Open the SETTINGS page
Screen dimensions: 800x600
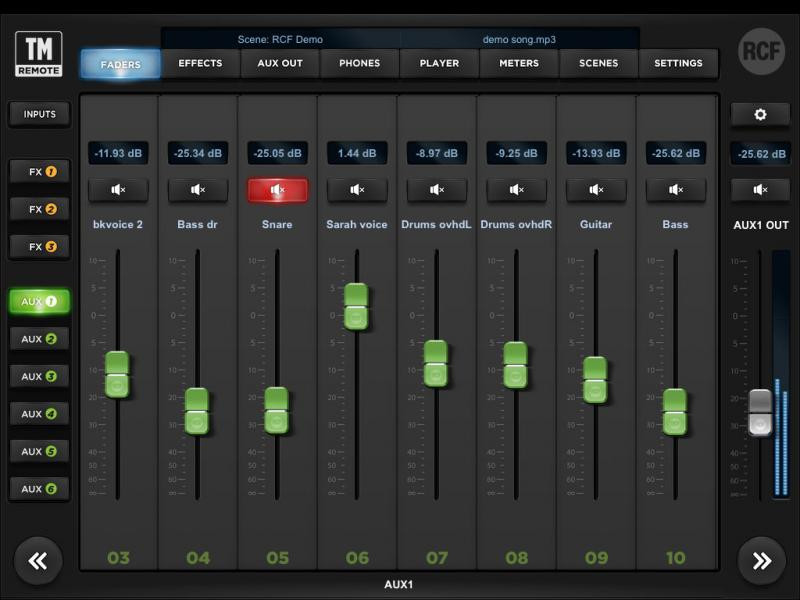pos(678,63)
